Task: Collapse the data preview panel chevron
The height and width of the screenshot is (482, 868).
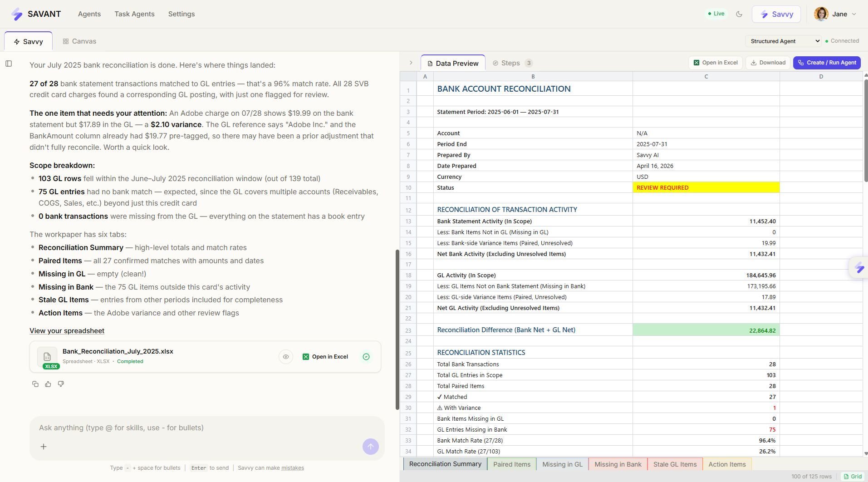Action: point(411,63)
